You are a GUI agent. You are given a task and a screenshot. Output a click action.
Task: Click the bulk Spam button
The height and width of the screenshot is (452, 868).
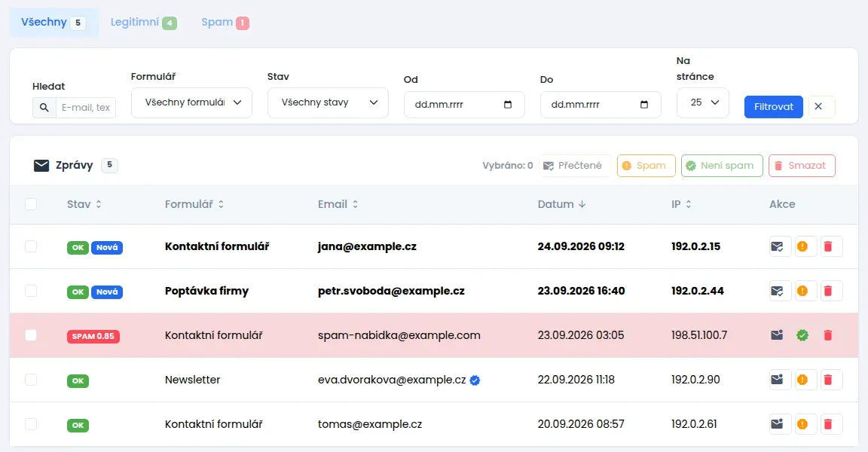[646, 166]
